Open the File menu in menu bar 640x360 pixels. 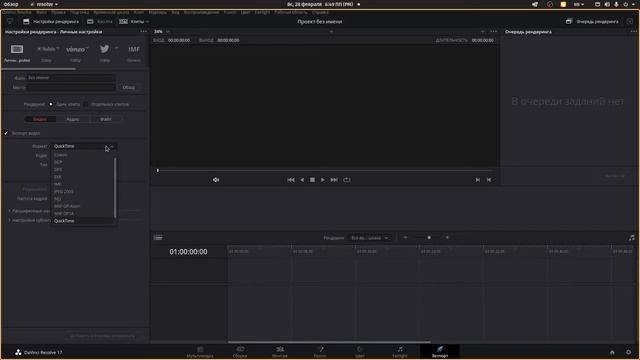(x=41, y=13)
